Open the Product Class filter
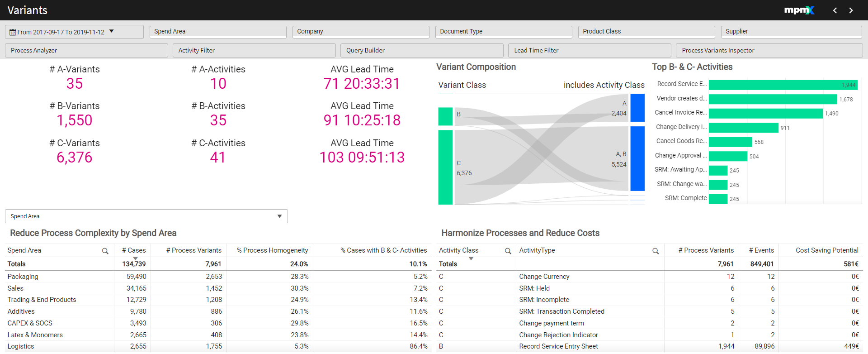868x354 pixels. coord(646,31)
